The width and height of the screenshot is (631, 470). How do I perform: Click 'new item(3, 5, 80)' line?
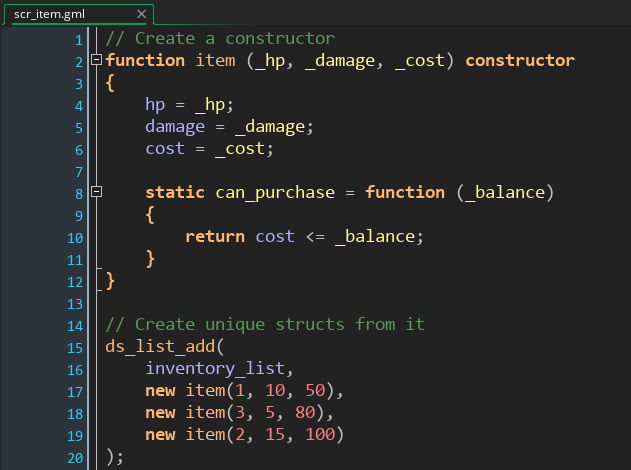pos(239,413)
